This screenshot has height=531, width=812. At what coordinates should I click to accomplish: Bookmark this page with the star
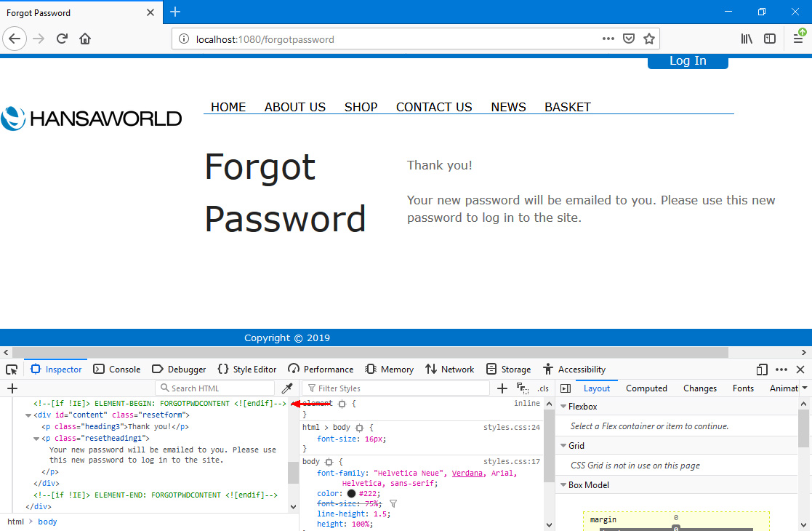pyautogui.click(x=649, y=39)
